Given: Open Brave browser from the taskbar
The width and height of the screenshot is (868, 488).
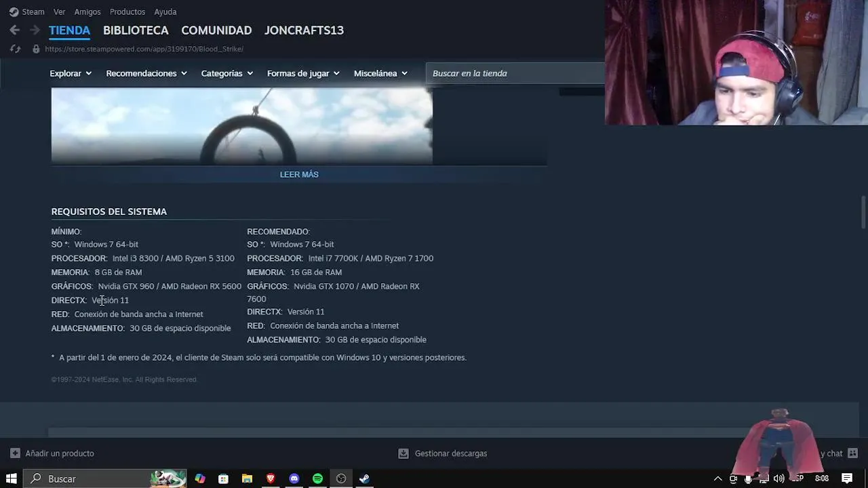Looking at the screenshot, I should coord(271,479).
